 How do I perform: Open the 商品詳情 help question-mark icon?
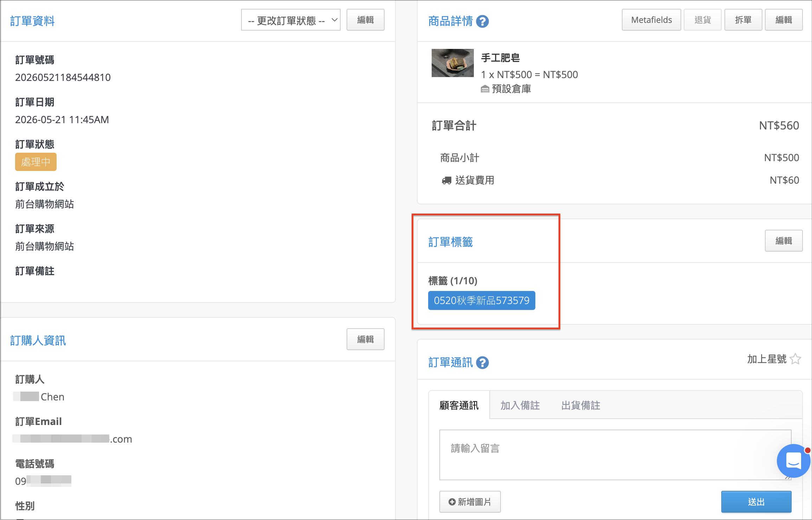pos(482,21)
